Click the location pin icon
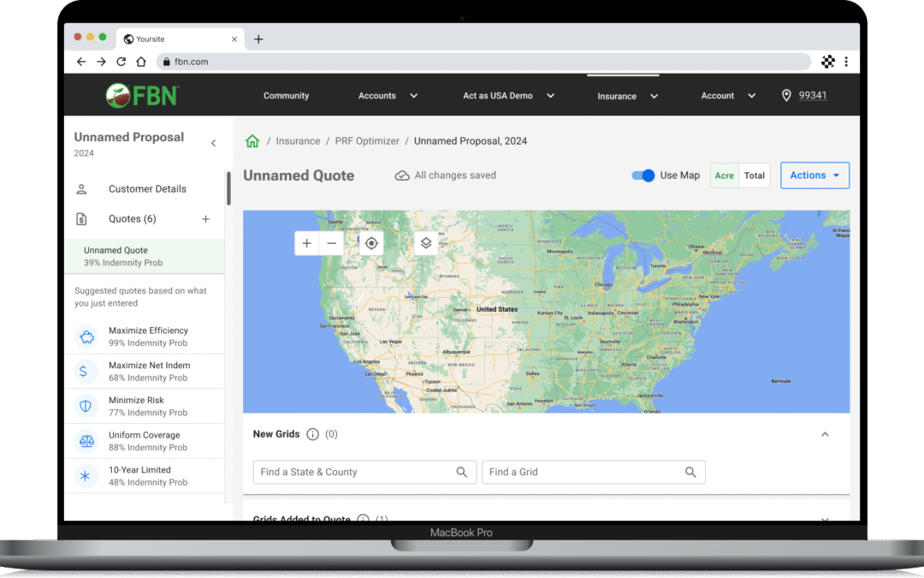Image resolution: width=924 pixels, height=578 pixels. [786, 96]
